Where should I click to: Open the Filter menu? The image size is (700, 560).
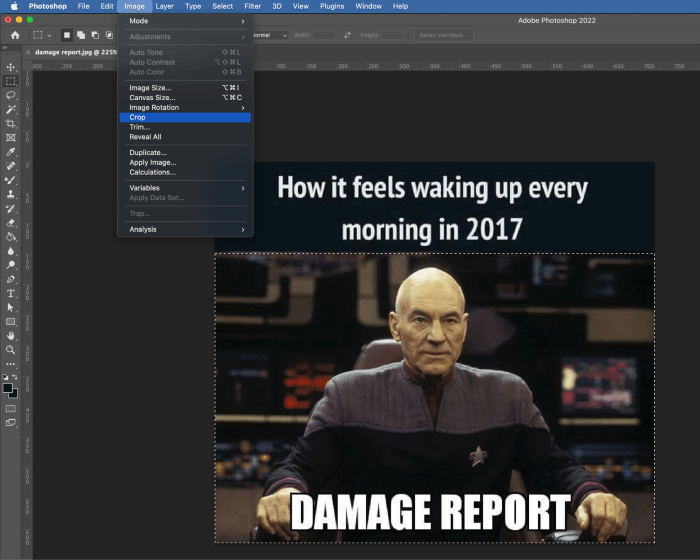pyautogui.click(x=252, y=6)
